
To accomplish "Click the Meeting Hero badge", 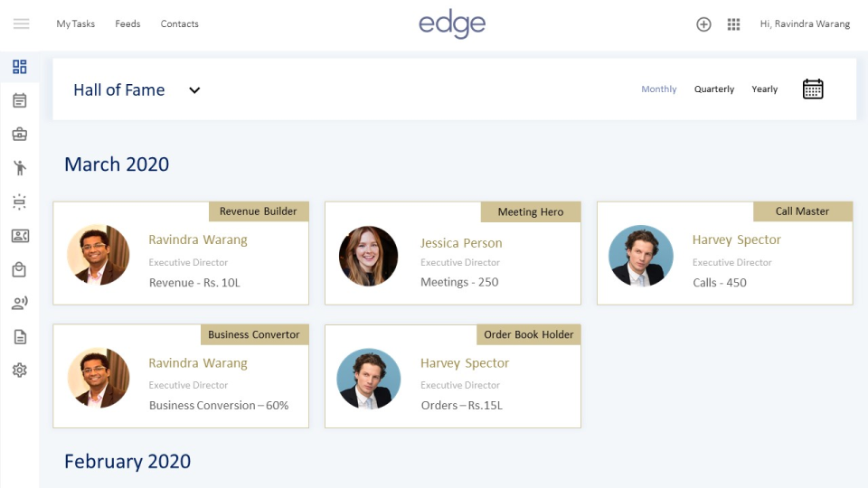I will pyautogui.click(x=531, y=211).
